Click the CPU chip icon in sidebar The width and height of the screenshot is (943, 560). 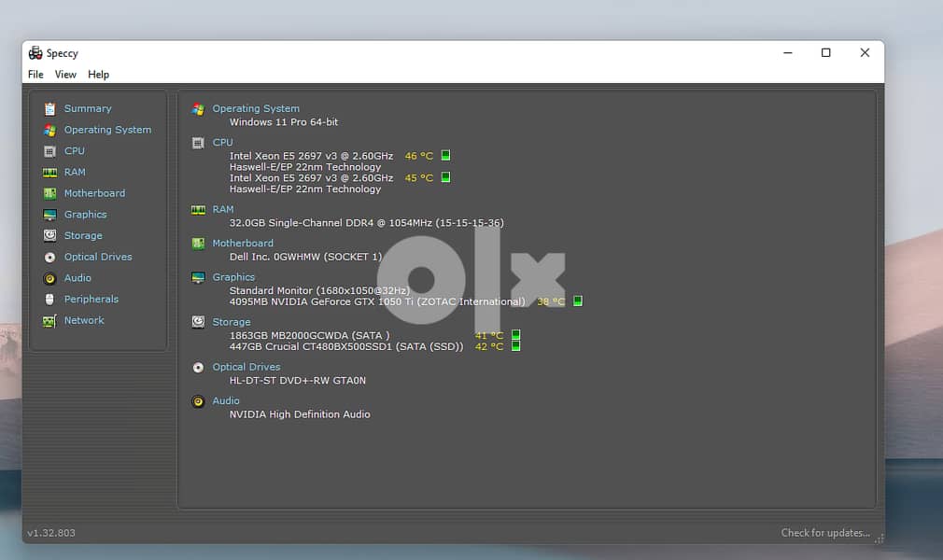pyautogui.click(x=49, y=151)
